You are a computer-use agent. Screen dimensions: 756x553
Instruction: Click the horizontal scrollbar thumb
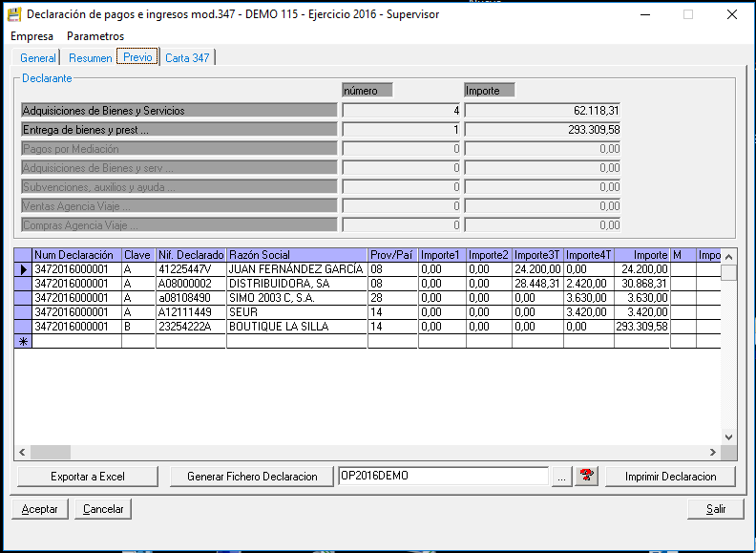[x=51, y=452]
